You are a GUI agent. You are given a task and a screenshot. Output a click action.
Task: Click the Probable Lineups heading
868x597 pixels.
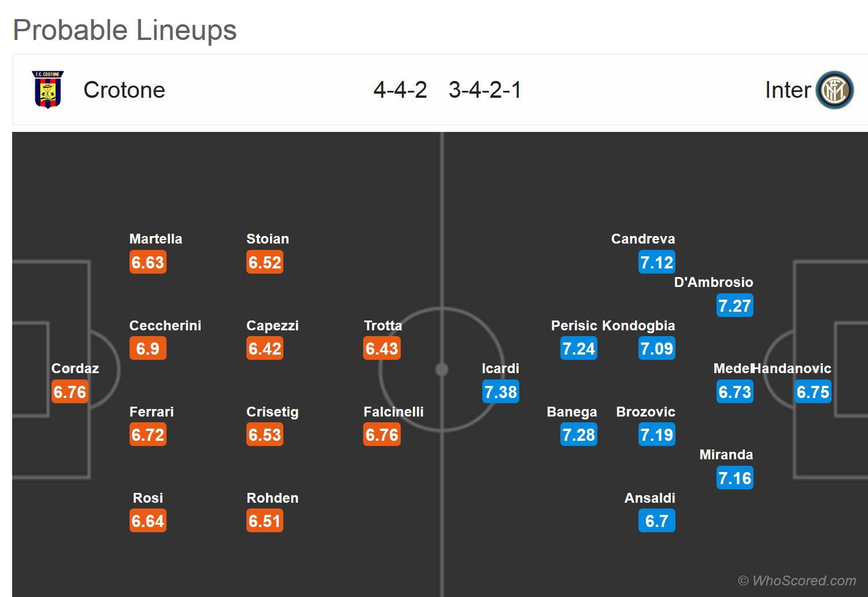click(x=125, y=30)
